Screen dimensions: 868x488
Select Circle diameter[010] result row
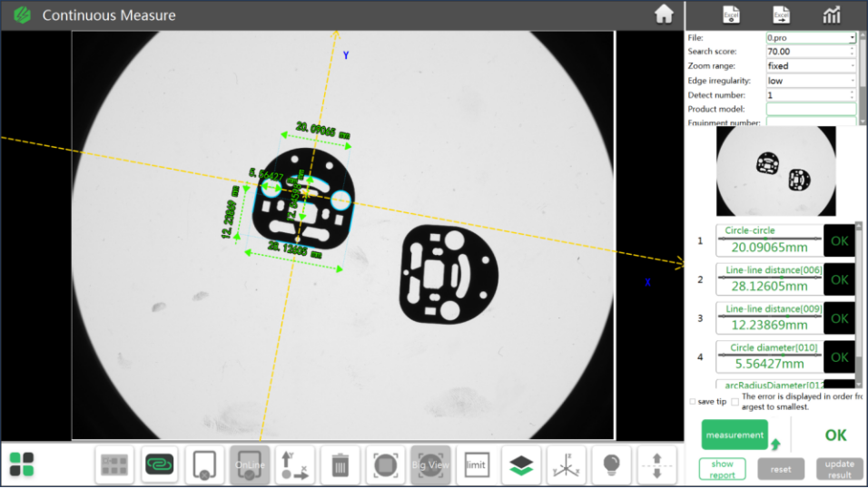tap(769, 356)
